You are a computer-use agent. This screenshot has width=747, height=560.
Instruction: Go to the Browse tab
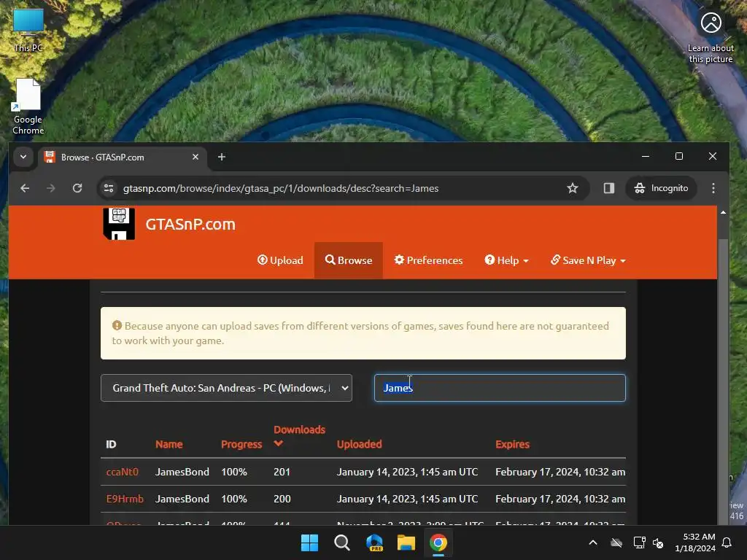(x=348, y=260)
